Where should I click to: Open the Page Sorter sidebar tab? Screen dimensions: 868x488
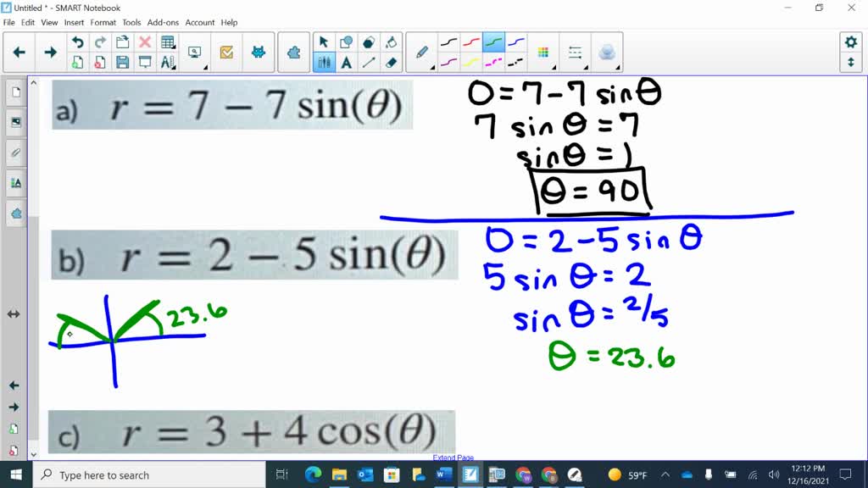15,91
